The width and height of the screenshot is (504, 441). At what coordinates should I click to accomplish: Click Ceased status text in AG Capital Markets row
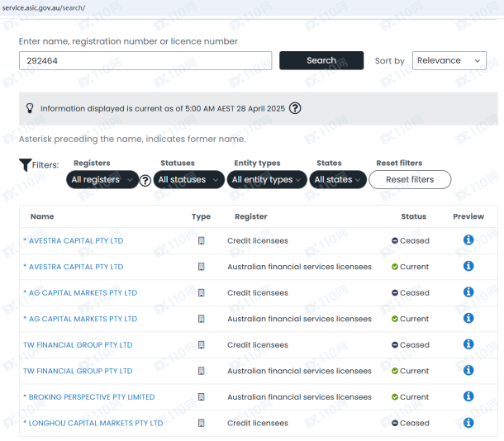click(415, 292)
